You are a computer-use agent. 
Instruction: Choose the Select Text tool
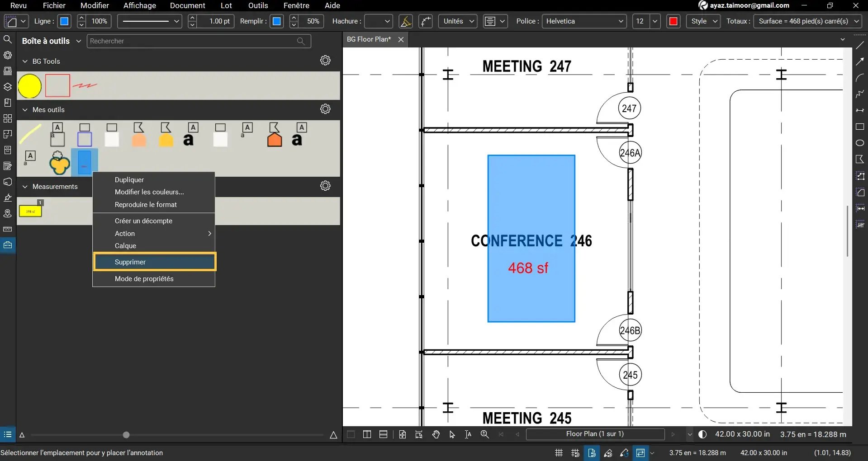(468, 434)
